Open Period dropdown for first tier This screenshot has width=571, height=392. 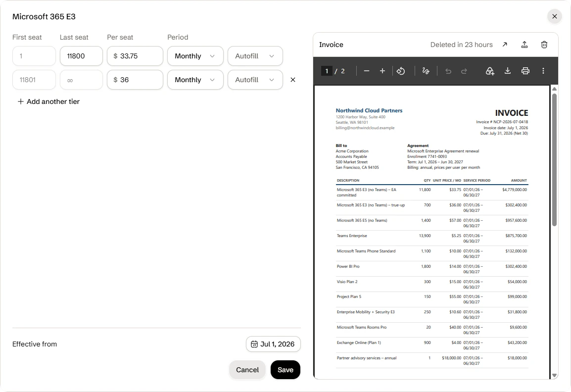pyautogui.click(x=195, y=56)
